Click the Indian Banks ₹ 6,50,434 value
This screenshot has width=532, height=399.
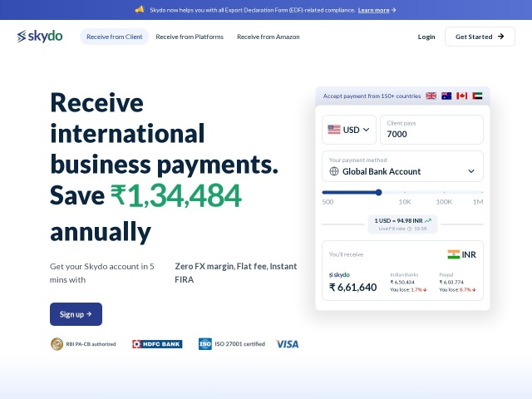[x=402, y=283]
